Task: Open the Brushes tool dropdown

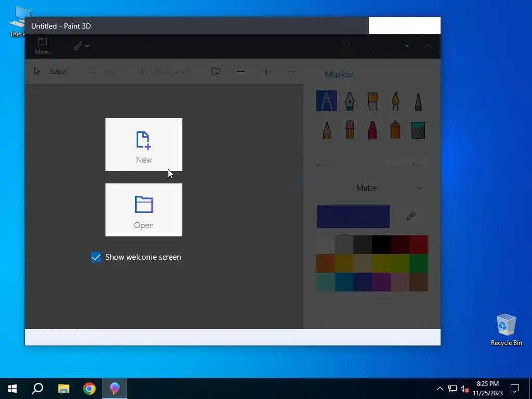Action: pyautogui.click(x=82, y=46)
